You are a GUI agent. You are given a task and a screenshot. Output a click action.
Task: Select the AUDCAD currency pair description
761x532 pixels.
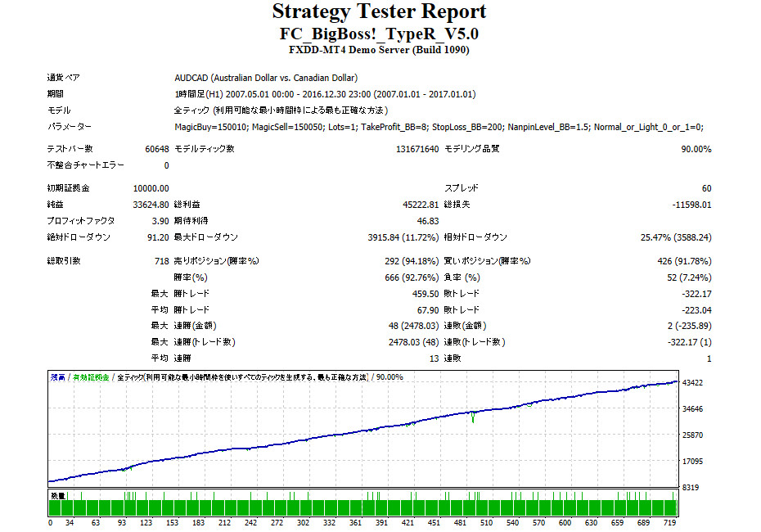[266, 78]
